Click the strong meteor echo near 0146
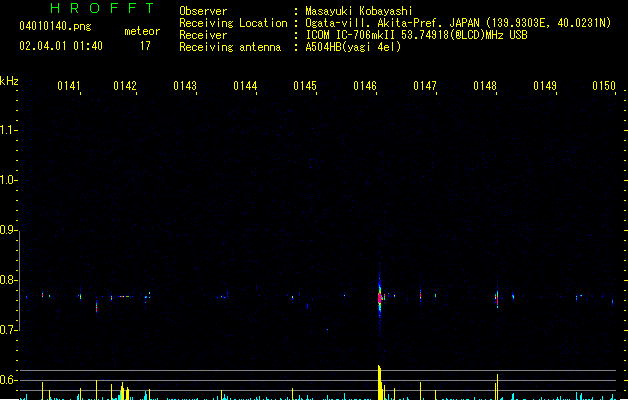This screenshot has width=629, height=400. tap(380, 298)
